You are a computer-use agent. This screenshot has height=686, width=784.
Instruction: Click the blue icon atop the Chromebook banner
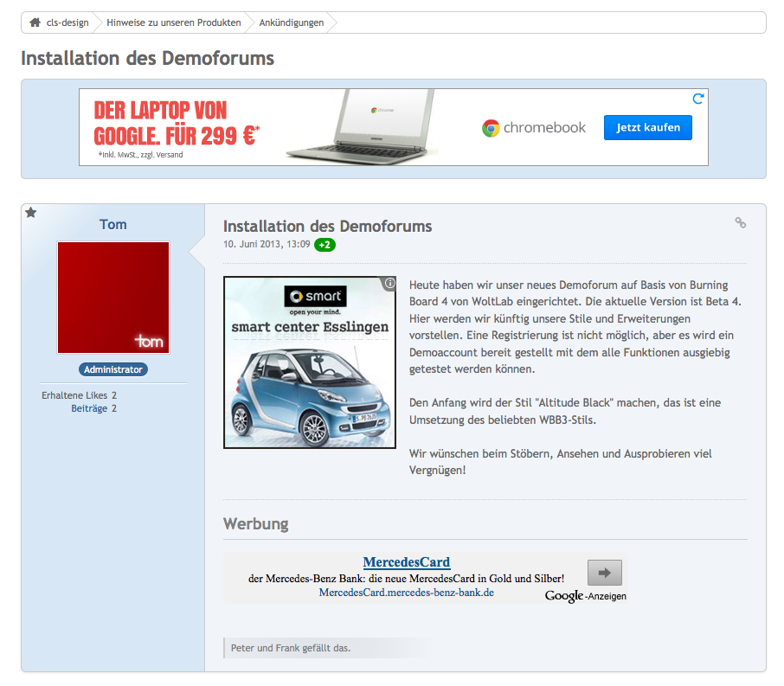point(698,99)
